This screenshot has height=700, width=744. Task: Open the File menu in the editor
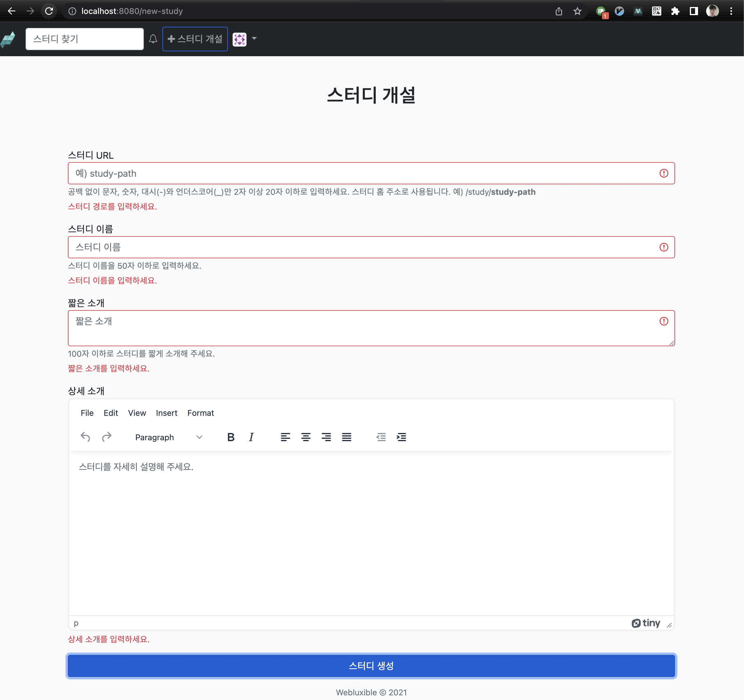click(87, 413)
